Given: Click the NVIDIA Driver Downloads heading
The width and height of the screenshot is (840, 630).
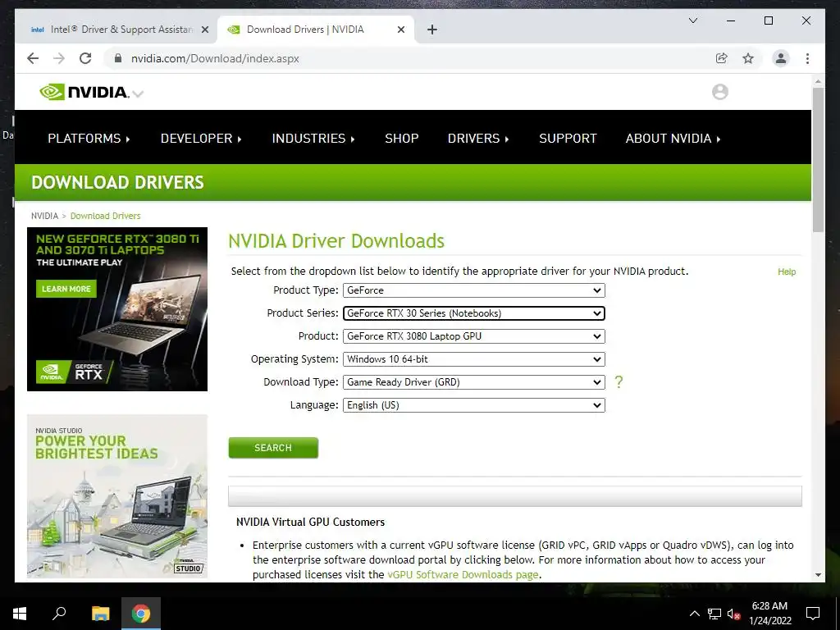Looking at the screenshot, I should [x=336, y=241].
